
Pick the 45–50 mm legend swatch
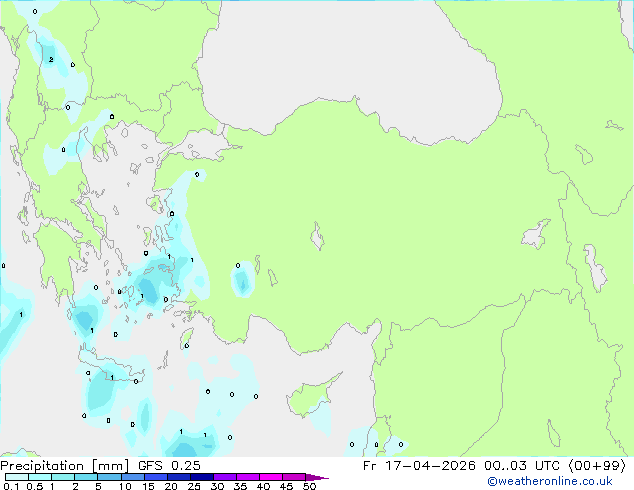(294, 477)
